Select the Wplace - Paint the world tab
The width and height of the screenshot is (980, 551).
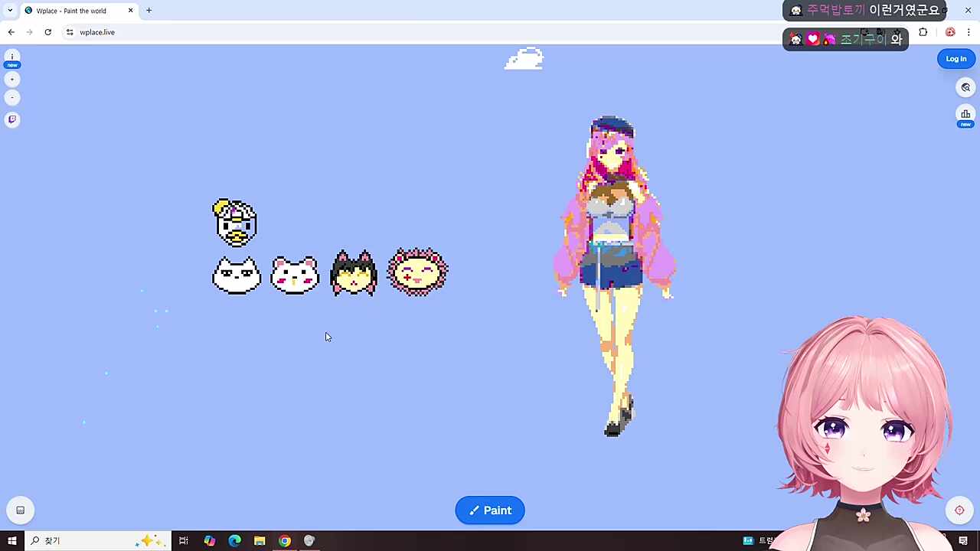(79, 11)
